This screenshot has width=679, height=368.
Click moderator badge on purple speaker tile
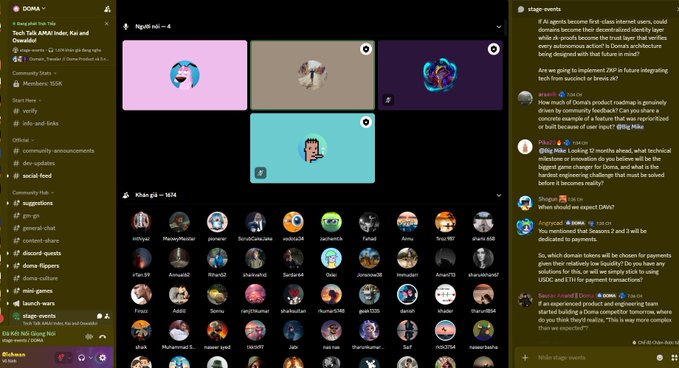[493, 49]
